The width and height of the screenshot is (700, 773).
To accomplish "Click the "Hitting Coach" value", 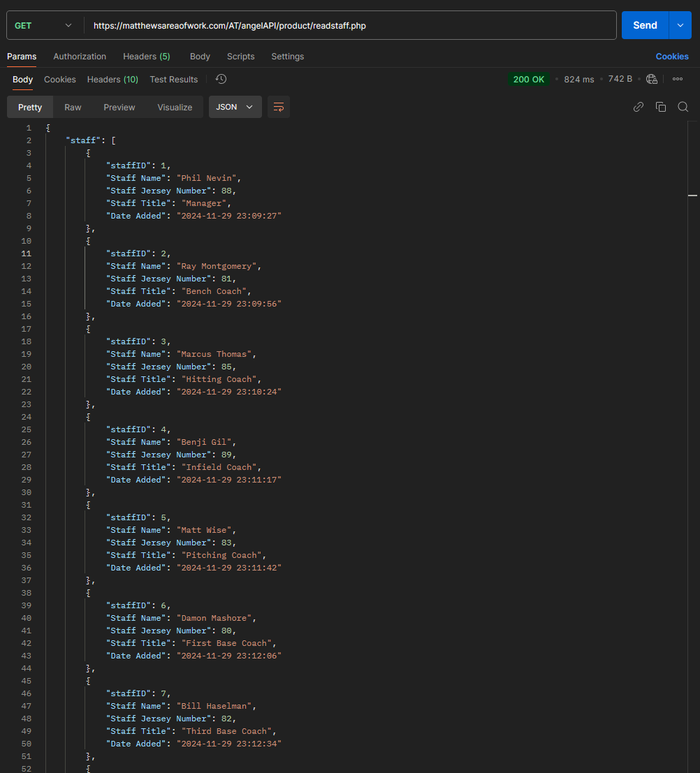I will click(x=219, y=379).
